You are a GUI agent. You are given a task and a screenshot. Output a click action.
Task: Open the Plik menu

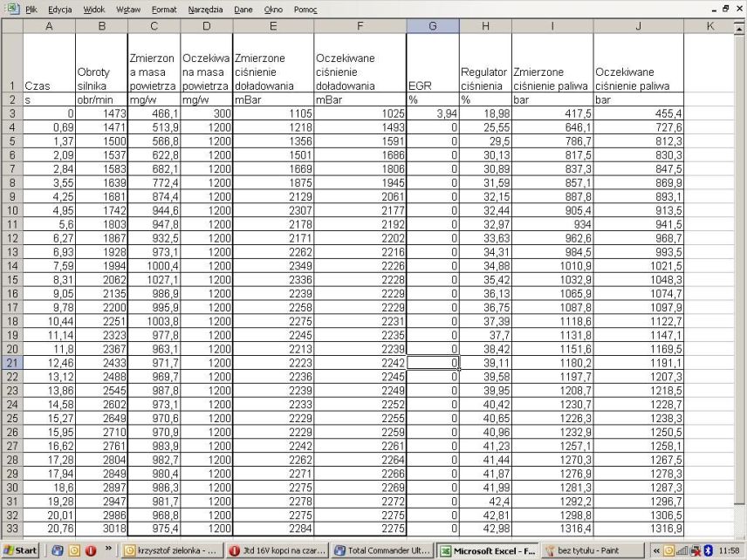pyautogui.click(x=31, y=10)
